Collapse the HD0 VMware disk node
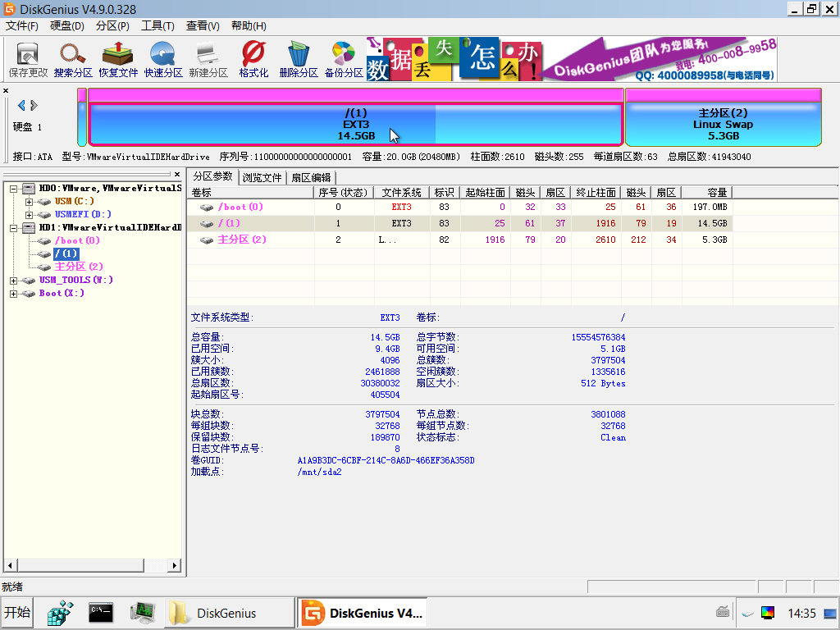Screen dimensions: 840x630 13,189
